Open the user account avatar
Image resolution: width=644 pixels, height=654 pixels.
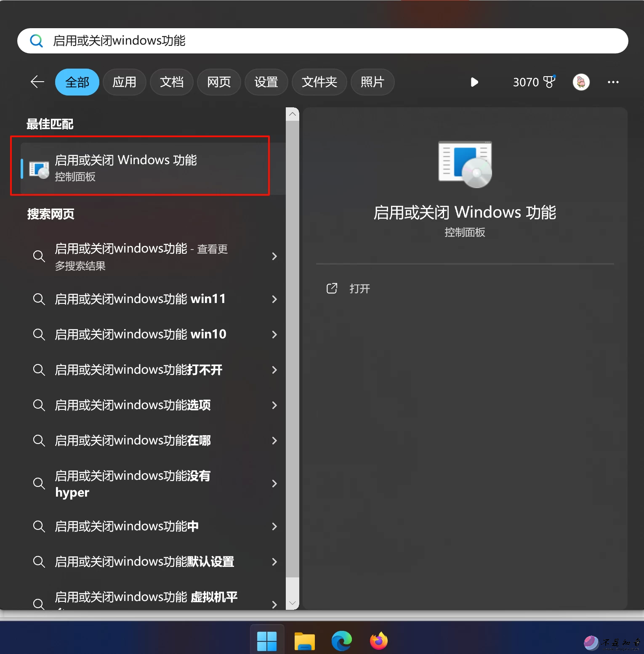[581, 82]
